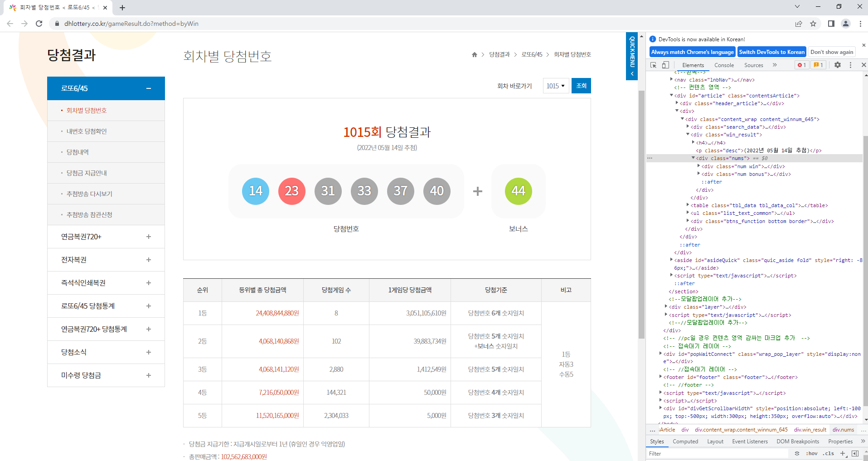This screenshot has width=868, height=461.
Task: Click the styles Filter input
Action: [x=718, y=454]
